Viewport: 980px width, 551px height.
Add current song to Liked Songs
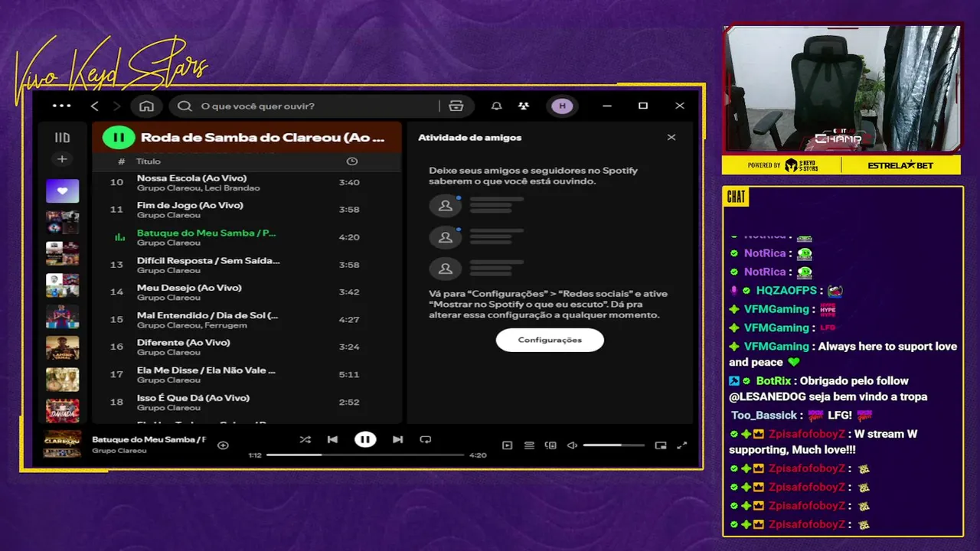pos(223,445)
